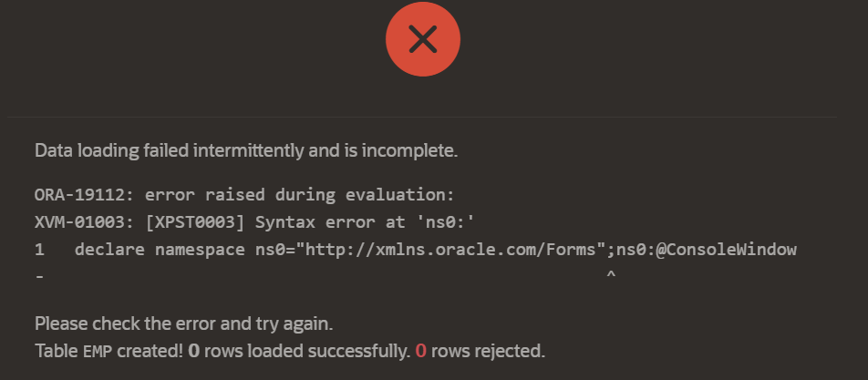
Task: Click the dash under line number
Action: click(39, 275)
